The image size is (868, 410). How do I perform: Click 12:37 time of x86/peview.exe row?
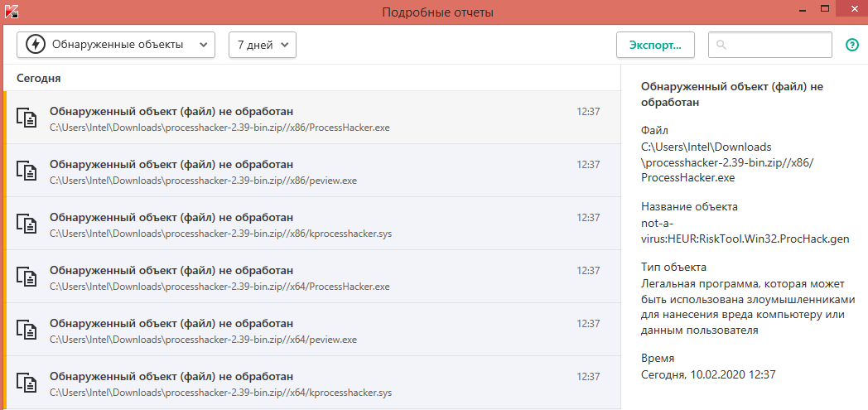pos(588,164)
